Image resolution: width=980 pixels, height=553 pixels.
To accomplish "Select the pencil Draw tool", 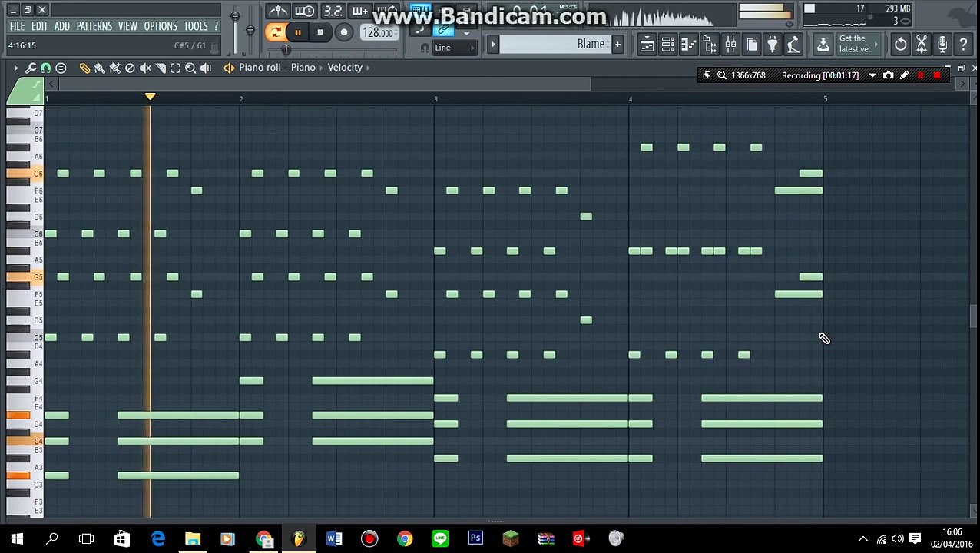I will pos(84,68).
